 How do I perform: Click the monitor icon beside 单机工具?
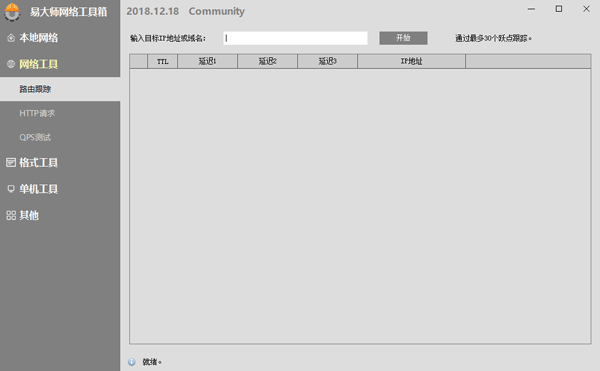pyautogui.click(x=11, y=189)
